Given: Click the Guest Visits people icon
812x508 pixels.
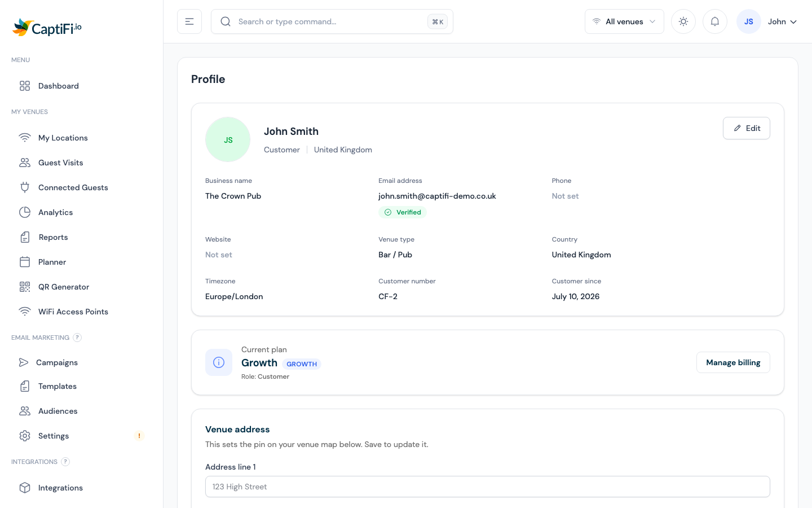Looking at the screenshot, I should 25,163.
